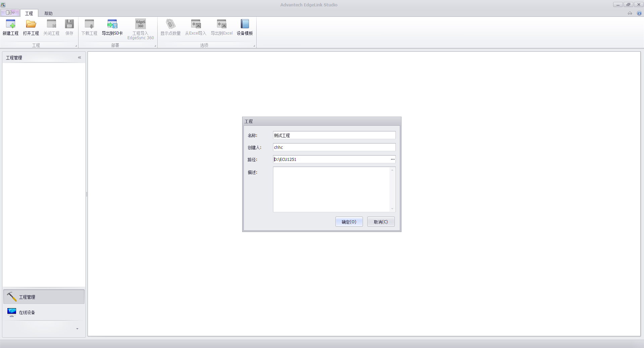Click the 创建人 input field
Image resolution: width=644 pixels, height=348 pixels.
334,147
